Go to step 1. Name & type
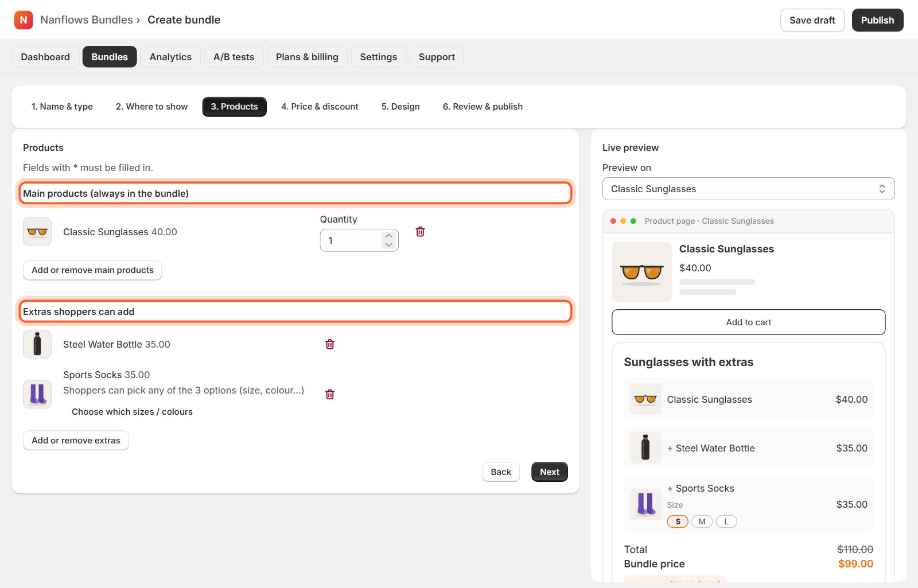 (62, 107)
